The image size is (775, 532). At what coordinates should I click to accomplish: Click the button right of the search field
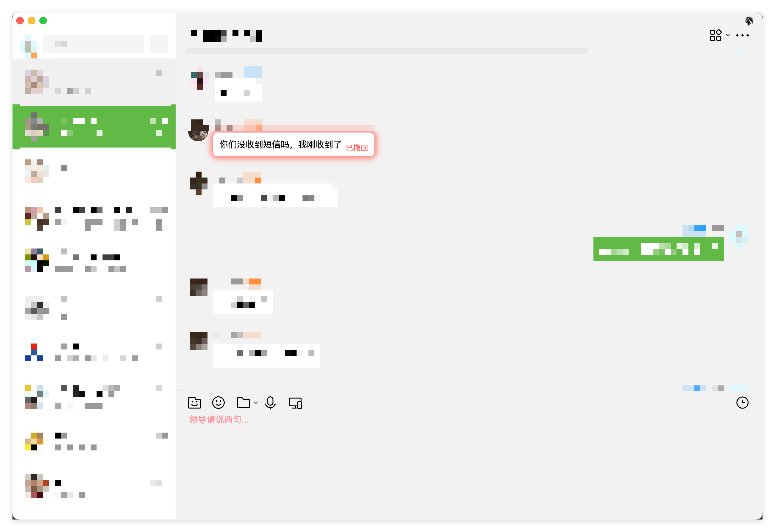[x=159, y=43]
